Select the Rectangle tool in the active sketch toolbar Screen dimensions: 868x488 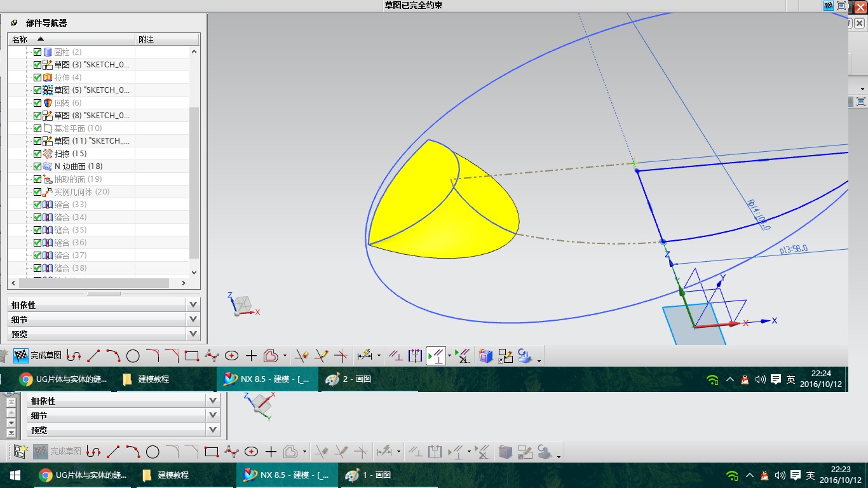click(x=192, y=356)
